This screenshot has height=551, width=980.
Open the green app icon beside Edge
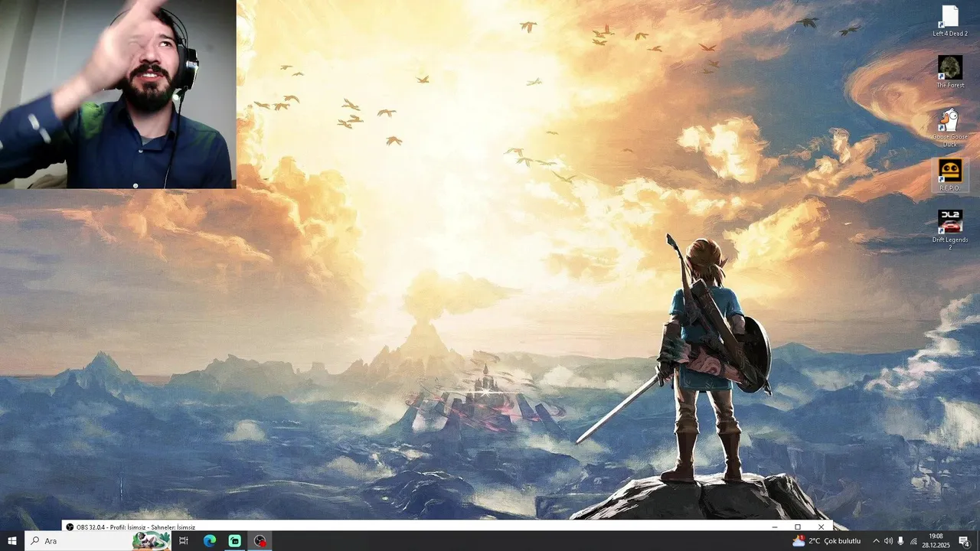point(235,541)
